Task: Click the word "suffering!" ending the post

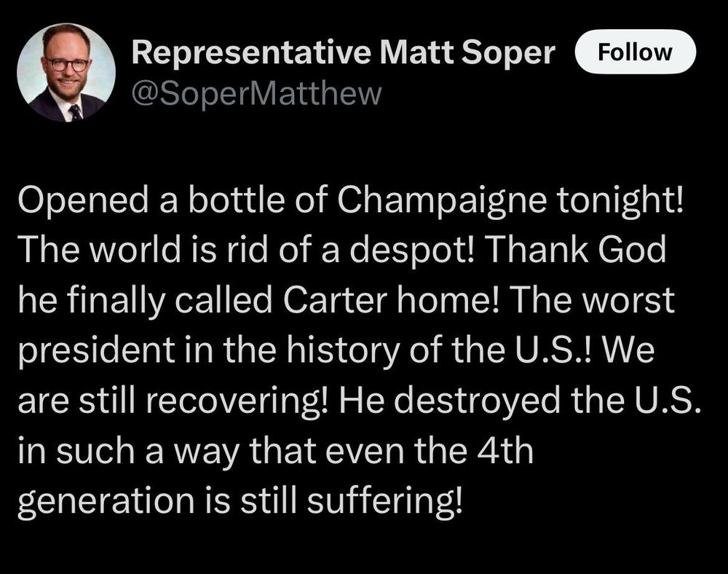Action: coord(385,501)
